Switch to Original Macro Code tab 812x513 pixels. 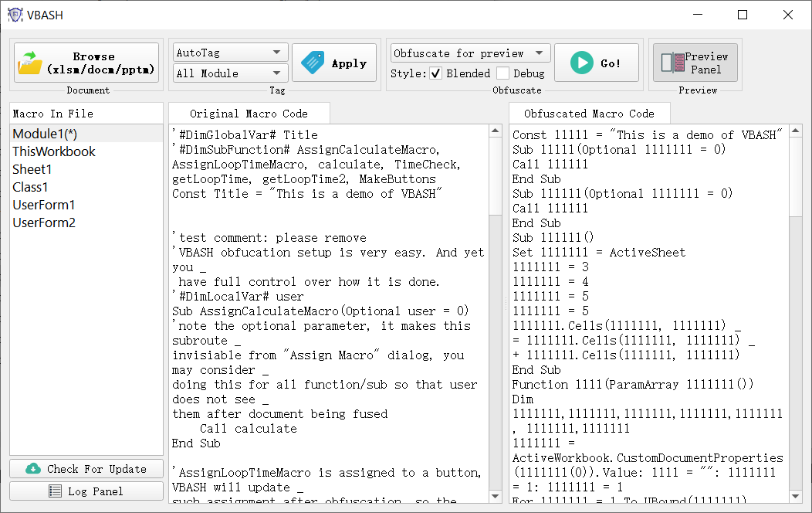click(249, 114)
